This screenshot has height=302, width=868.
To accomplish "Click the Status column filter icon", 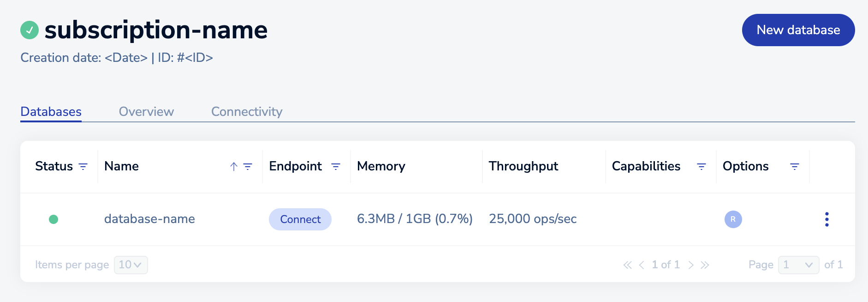I will [83, 167].
